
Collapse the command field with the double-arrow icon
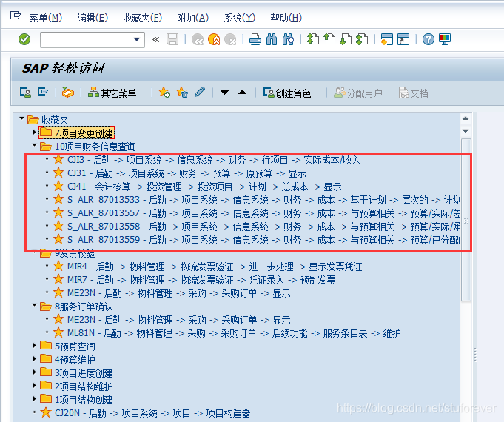156,39
